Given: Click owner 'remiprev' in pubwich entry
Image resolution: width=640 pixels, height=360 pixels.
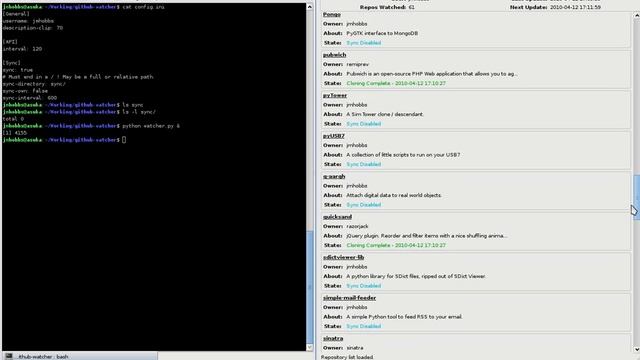Looking at the screenshot, I should (x=358, y=64).
